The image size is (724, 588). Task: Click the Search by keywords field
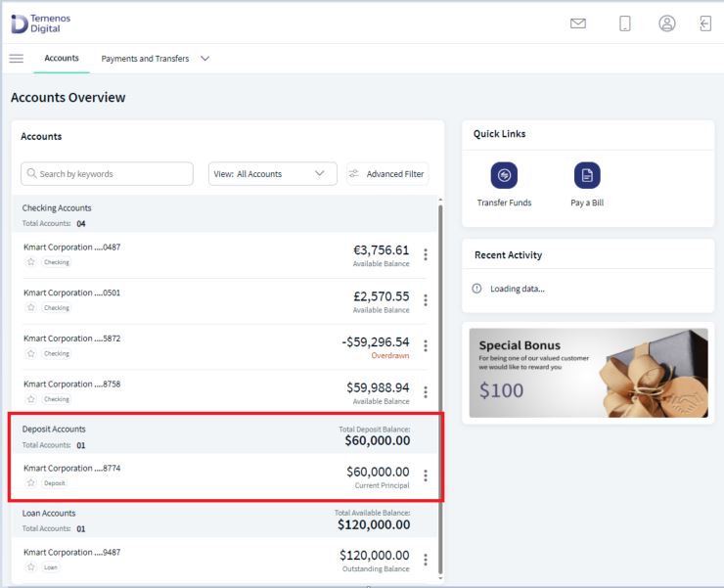tap(107, 174)
